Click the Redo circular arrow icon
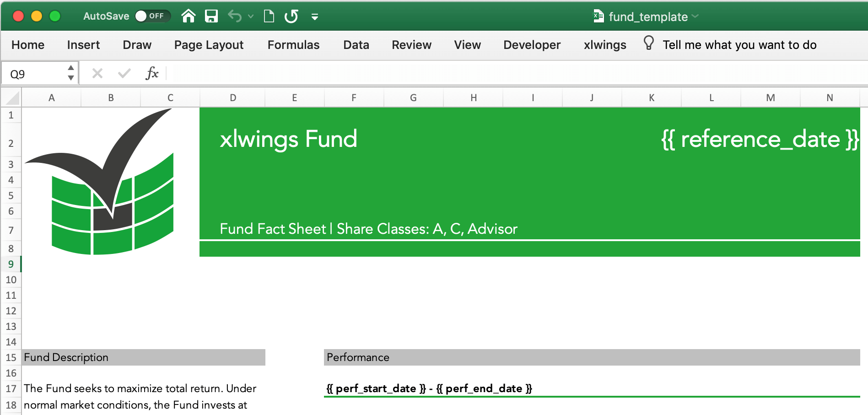 [291, 16]
